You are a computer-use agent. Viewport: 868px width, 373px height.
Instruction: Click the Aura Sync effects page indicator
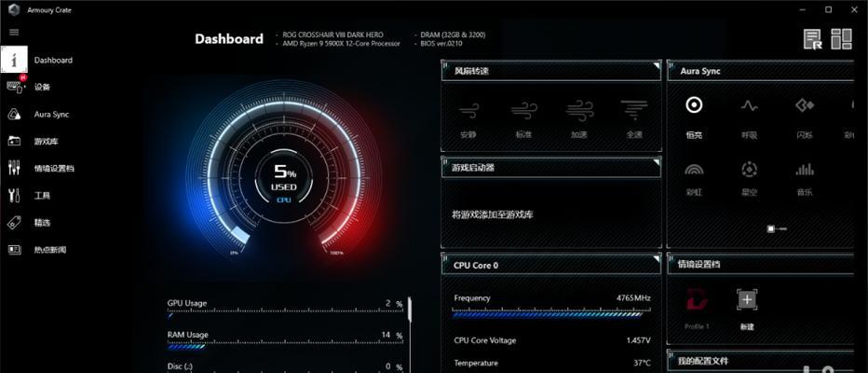coord(776,228)
